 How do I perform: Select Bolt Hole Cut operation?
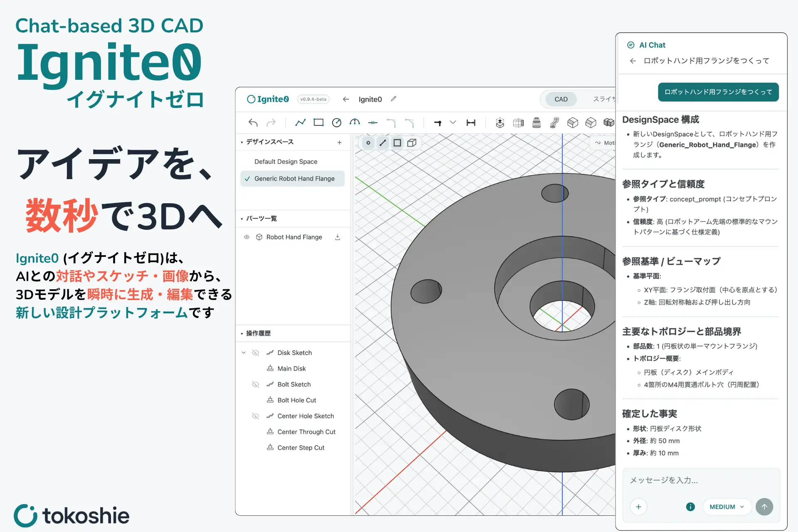pos(297,400)
